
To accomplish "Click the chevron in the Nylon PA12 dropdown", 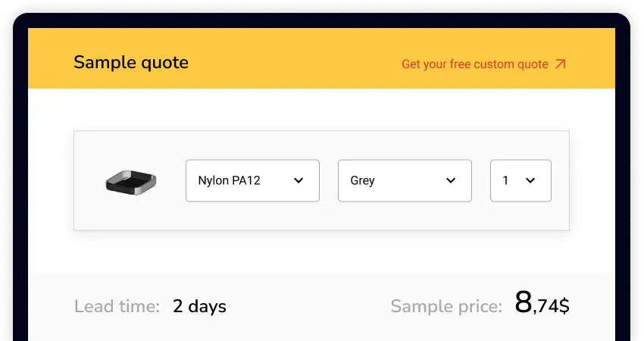I will tap(299, 180).
